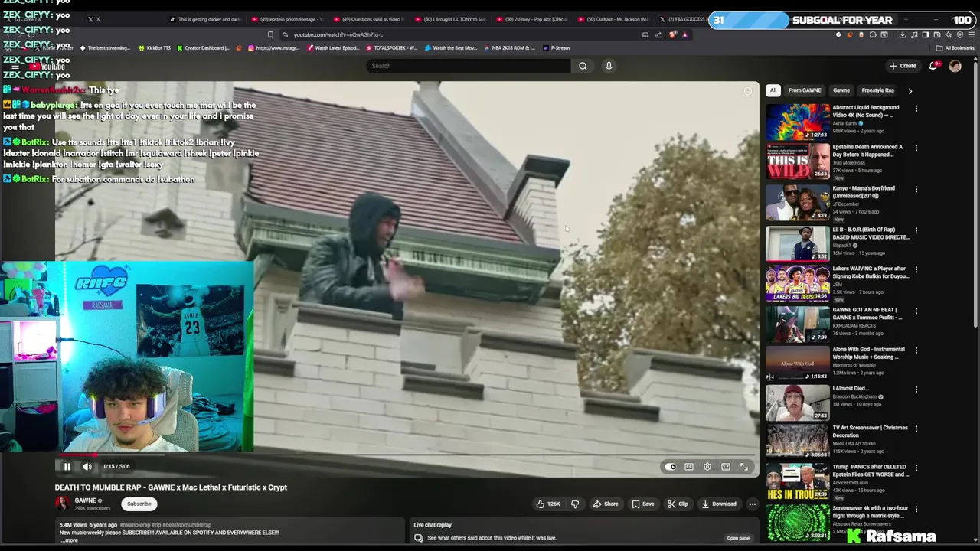Open Creator Dashboard bookmark
980x551 pixels.
pos(203,48)
